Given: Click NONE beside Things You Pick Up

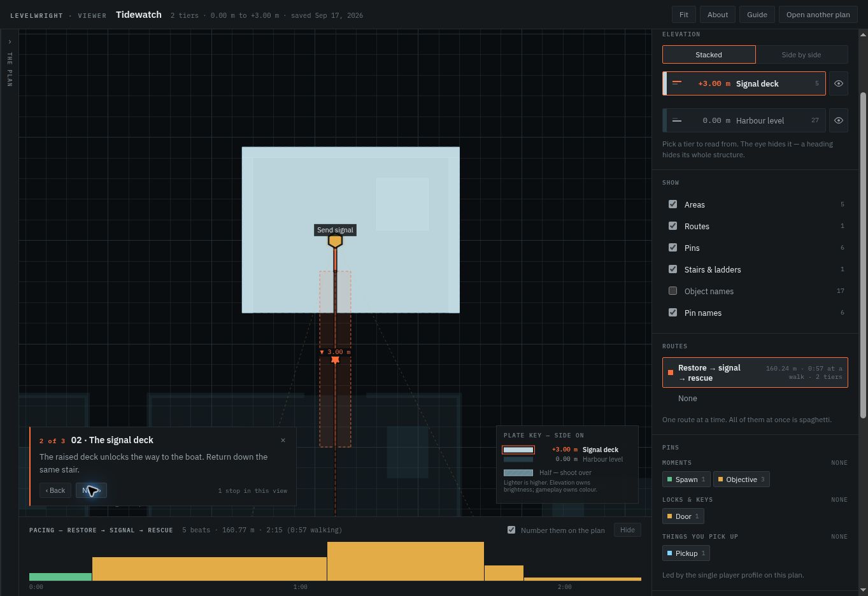Looking at the screenshot, I should point(839,537).
